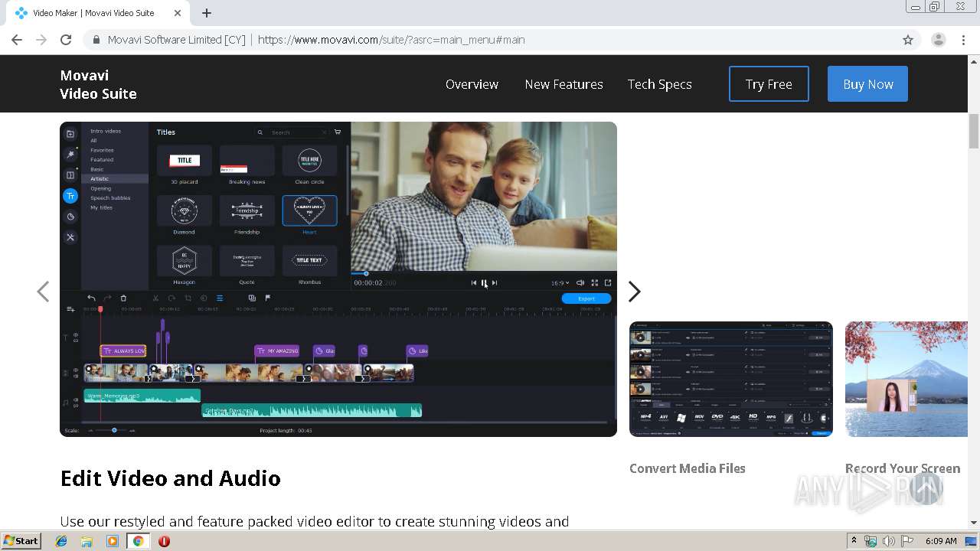Screen dimensions: 980x551
Task: Click the undo arrow in timeline toolbar
Action: 91,298
